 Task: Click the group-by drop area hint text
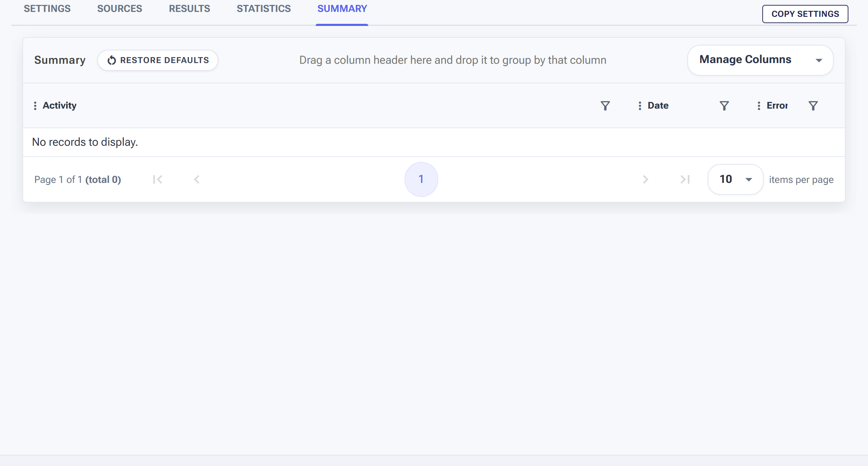[x=453, y=60]
